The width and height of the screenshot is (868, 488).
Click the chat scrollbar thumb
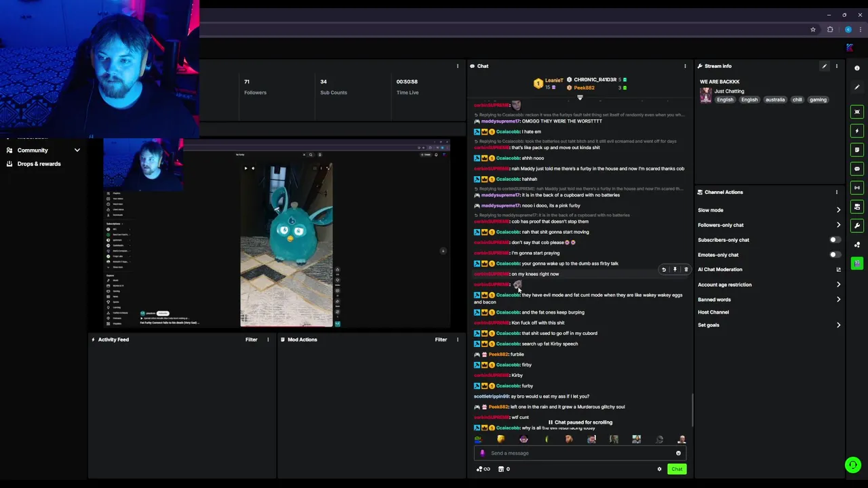692,411
